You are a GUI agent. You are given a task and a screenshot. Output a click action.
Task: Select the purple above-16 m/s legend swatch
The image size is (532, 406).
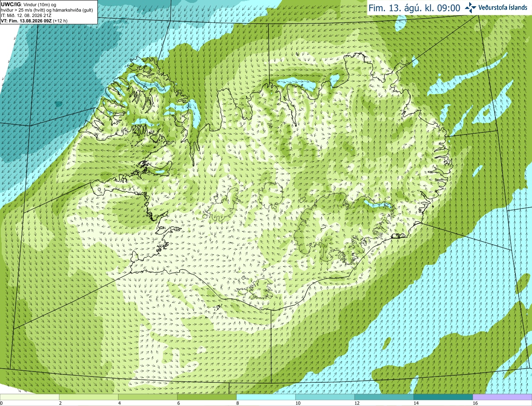(x=502, y=397)
